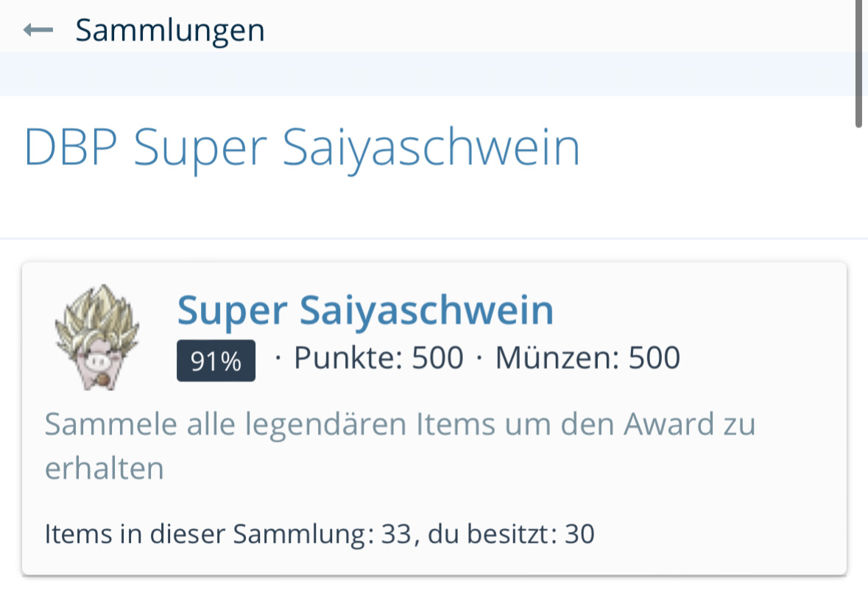Screen dimensions: 868x593
Task: Select the Punkte: 500 label
Action: [x=378, y=359]
